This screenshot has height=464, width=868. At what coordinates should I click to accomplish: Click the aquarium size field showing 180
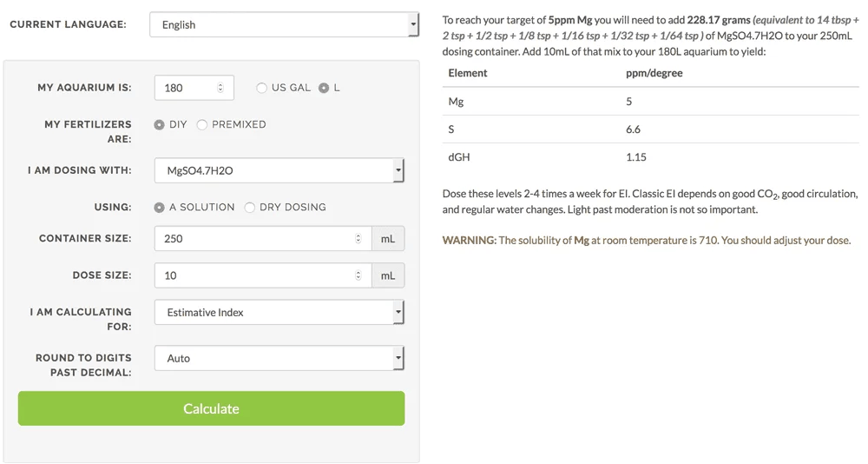[194, 88]
